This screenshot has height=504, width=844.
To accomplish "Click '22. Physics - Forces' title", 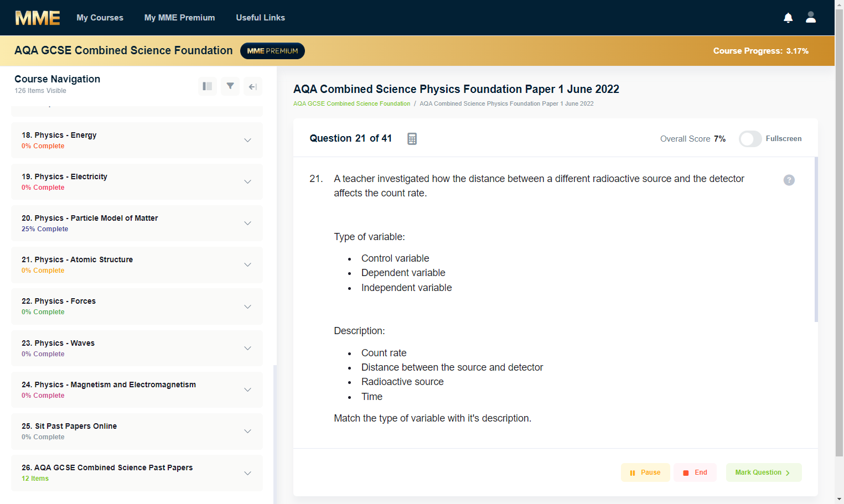I will click(59, 301).
